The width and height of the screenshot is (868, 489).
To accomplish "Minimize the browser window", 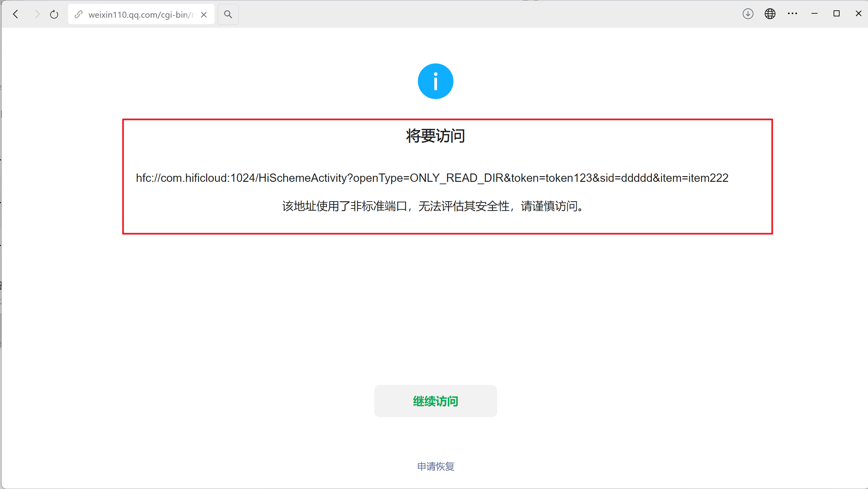I will [815, 14].
